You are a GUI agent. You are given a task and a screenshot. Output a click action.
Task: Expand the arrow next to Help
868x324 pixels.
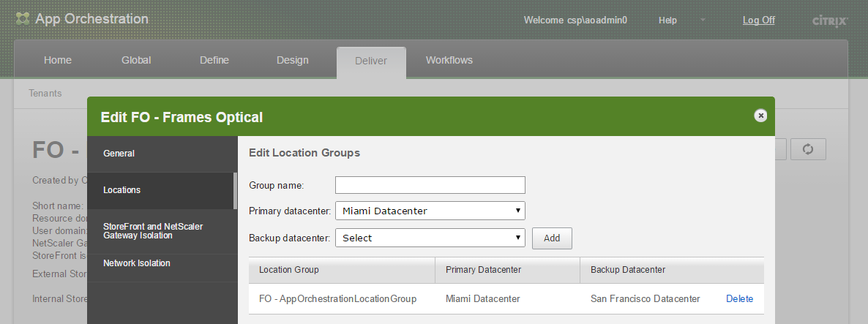[x=703, y=20]
